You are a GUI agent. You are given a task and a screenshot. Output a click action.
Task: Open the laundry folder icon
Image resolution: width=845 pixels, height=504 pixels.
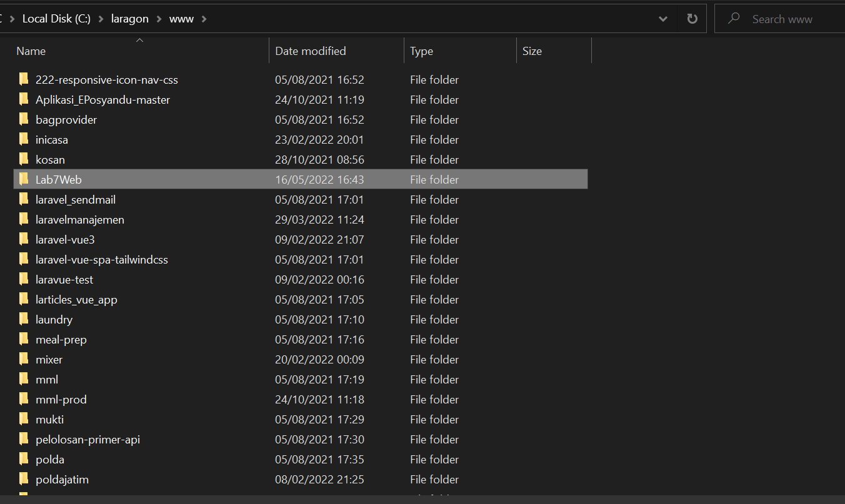pyautogui.click(x=24, y=319)
